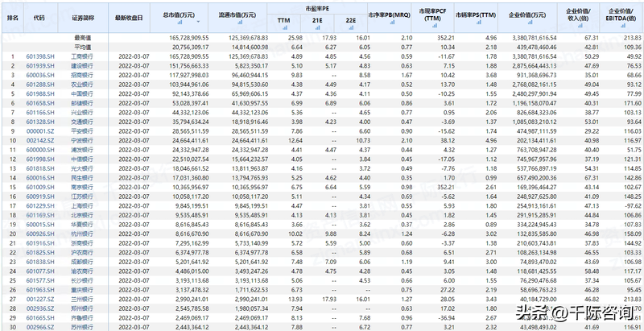Click average market cap 20,756,309.17
The width and height of the screenshot is (644, 331).
click(x=191, y=47)
